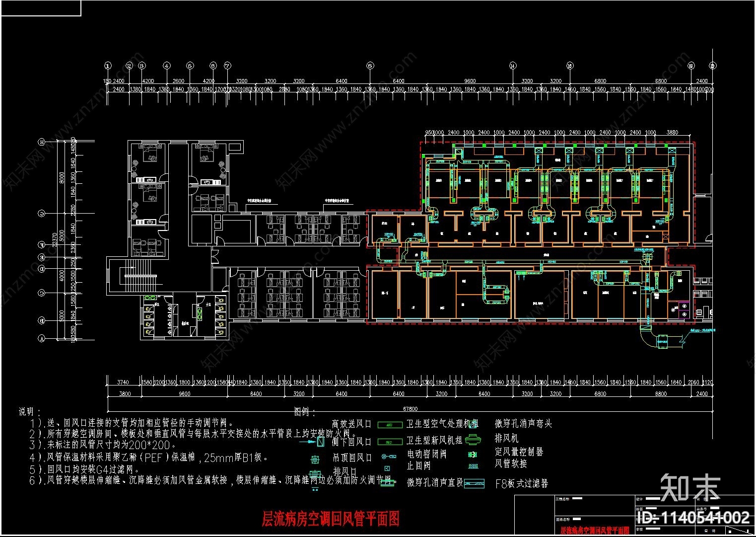Select the 说明 notes heading
This screenshot has width=756, height=537.
coord(29,412)
